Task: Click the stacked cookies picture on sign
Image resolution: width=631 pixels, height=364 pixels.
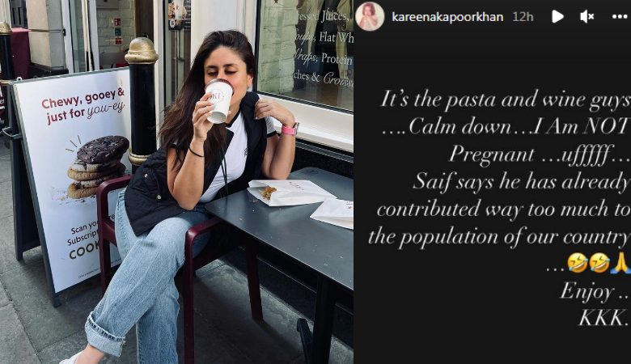Action: (x=97, y=167)
